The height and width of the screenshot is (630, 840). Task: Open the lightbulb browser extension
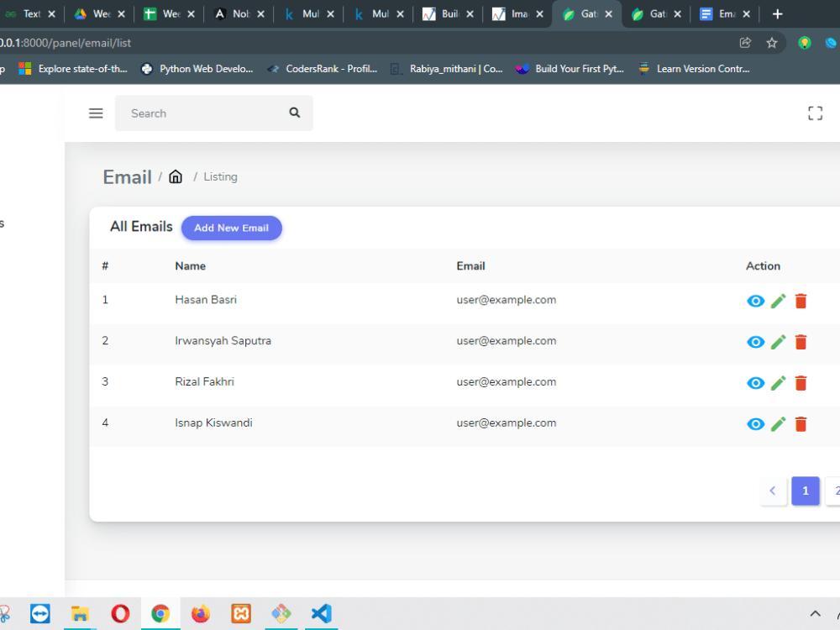coord(804,43)
